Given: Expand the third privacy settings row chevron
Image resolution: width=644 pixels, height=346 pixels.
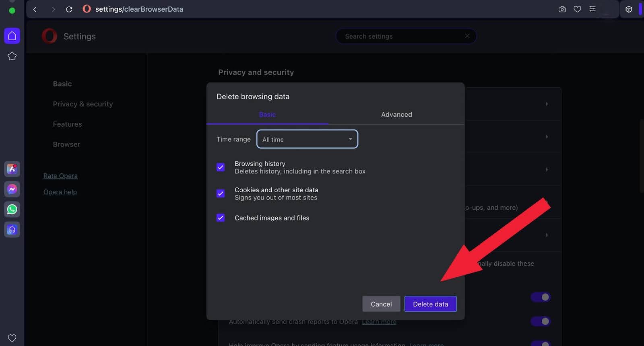Looking at the screenshot, I should (x=547, y=169).
